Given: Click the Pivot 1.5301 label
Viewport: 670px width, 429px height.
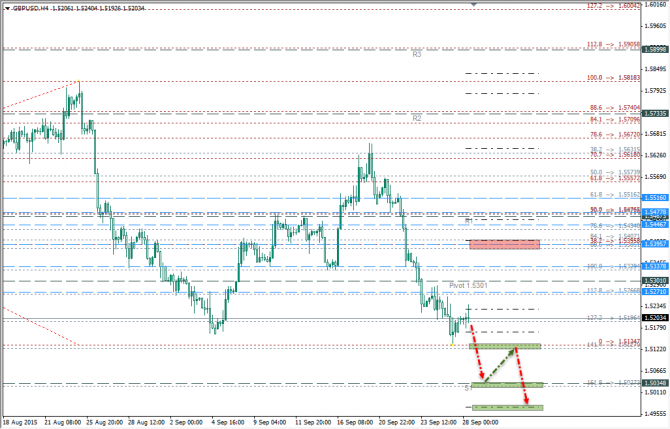Looking at the screenshot, I should coord(466,285).
